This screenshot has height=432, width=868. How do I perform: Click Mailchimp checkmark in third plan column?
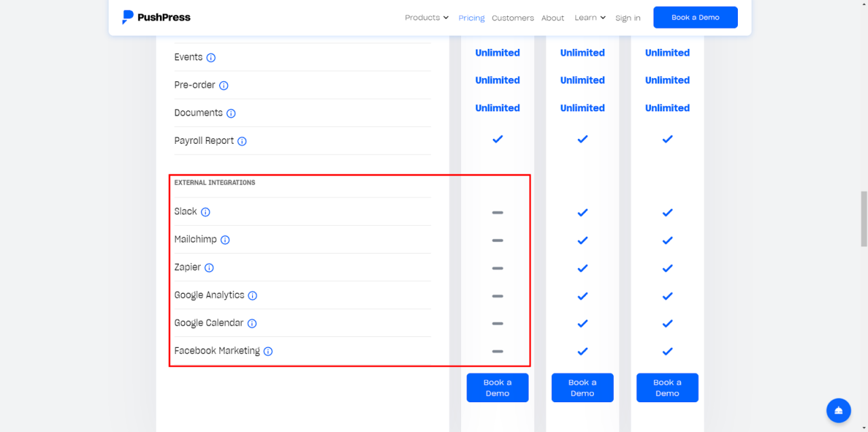667,241
